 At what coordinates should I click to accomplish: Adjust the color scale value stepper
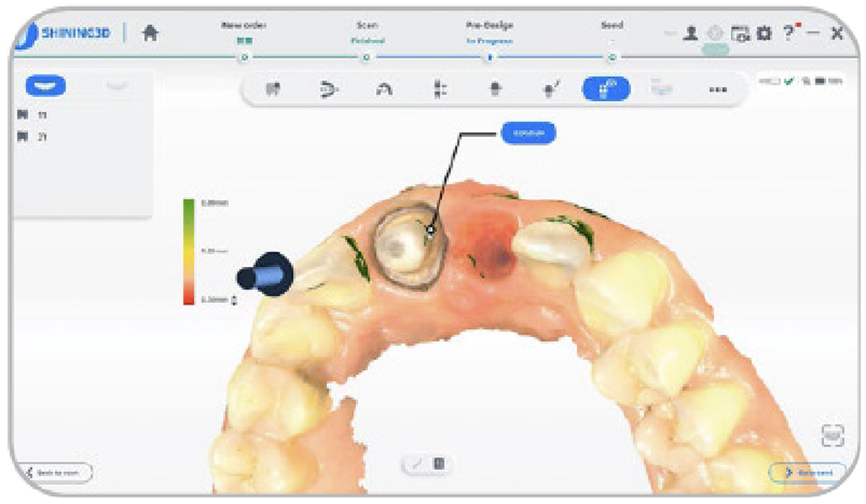click(235, 301)
